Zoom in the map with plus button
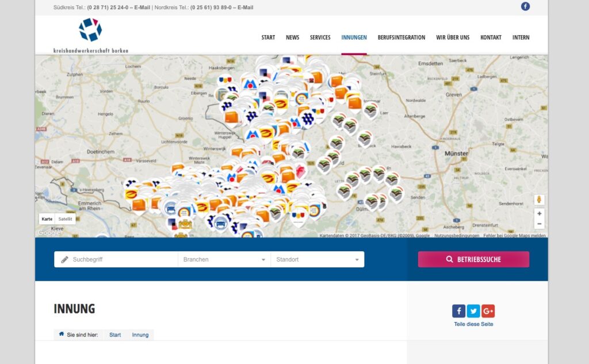 click(x=539, y=213)
